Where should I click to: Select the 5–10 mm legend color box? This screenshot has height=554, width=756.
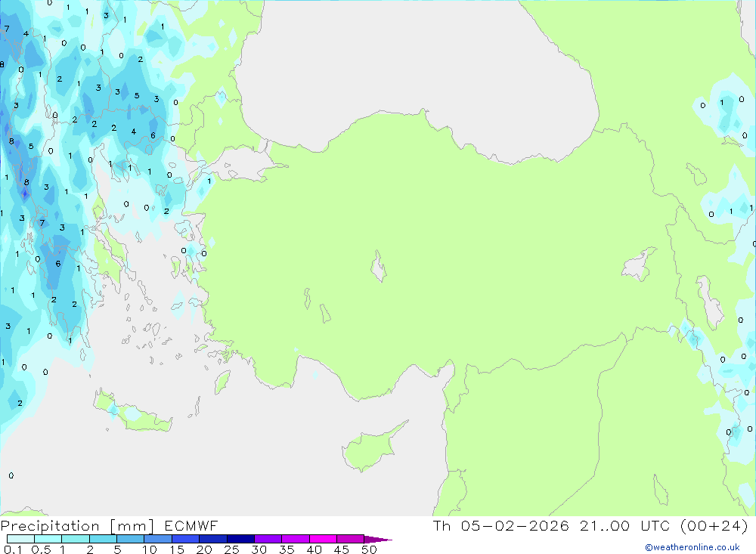130,539
